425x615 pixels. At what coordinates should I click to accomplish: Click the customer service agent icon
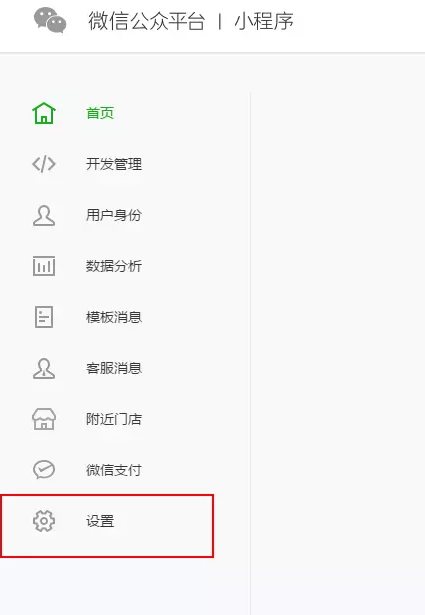tap(44, 368)
